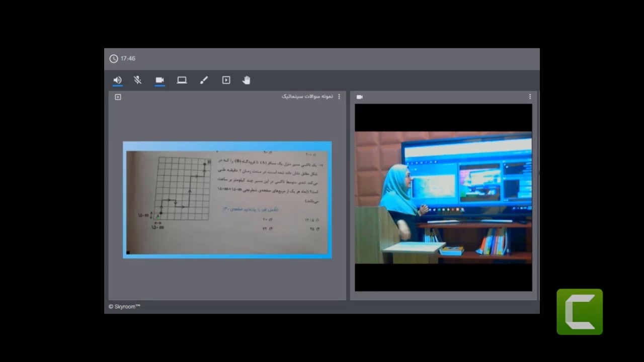Viewport: 644px width, 362px height.
Task: Open the Camtasia green logo icon
Action: point(579,312)
